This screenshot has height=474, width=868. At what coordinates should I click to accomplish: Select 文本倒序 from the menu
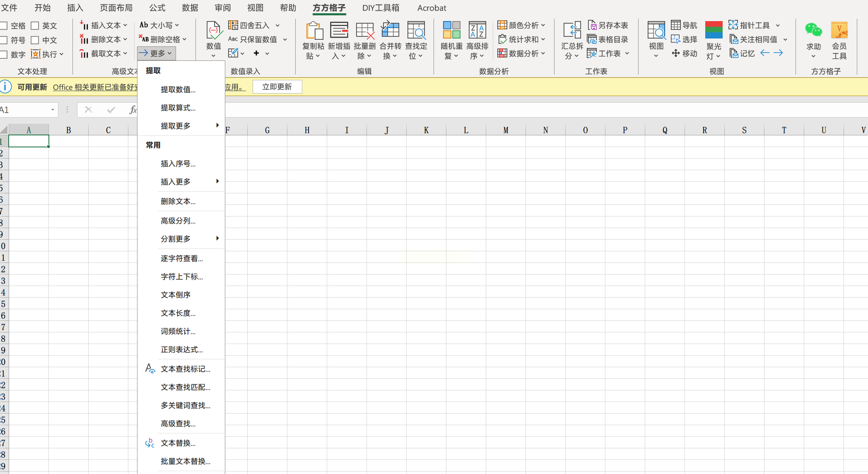[176, 295]
